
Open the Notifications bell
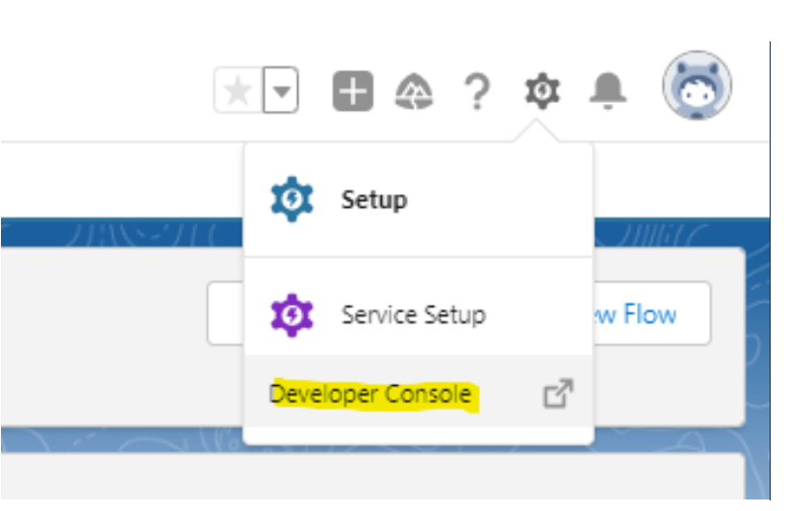click(x=608, y=92)
